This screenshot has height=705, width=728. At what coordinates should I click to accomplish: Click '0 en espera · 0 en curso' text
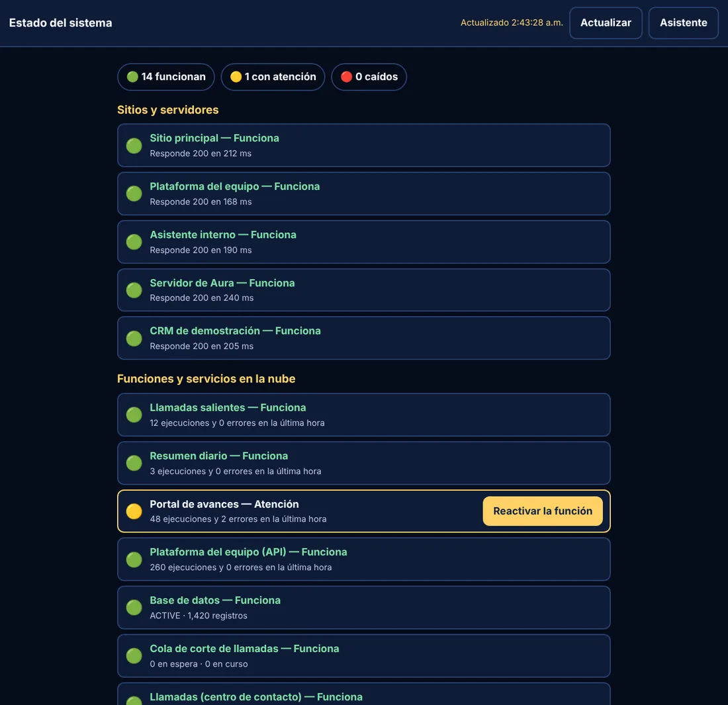[x=199, y=664]
